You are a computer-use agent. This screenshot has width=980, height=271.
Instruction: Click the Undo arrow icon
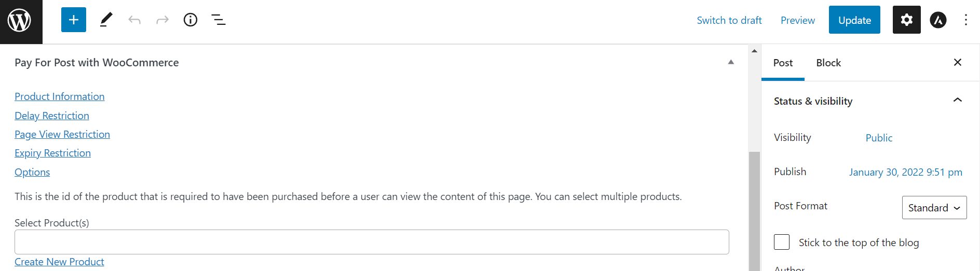(134, 20)
